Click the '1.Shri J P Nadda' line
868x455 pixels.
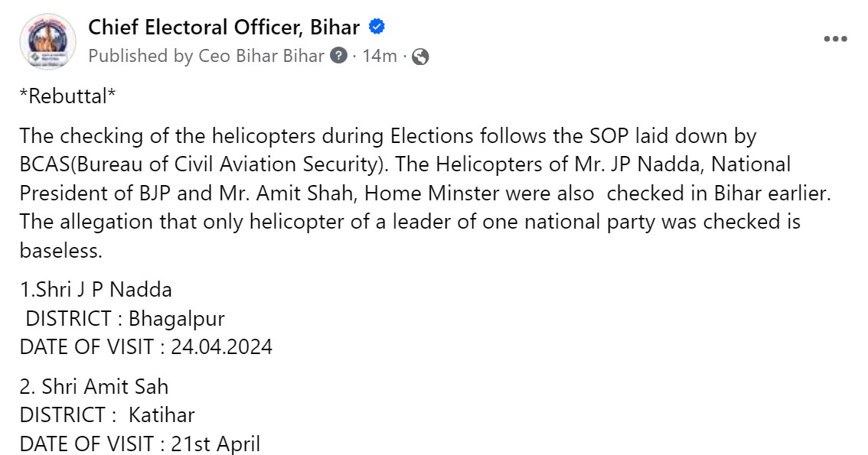[96, 290]
